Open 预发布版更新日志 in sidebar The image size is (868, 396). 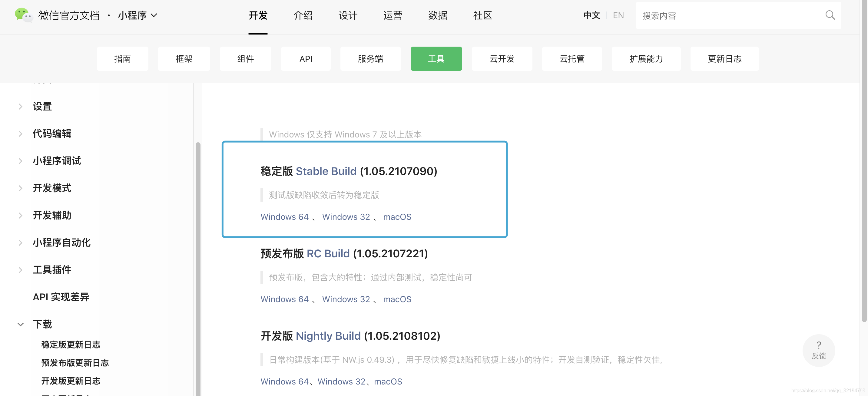(x=75, y=363)
